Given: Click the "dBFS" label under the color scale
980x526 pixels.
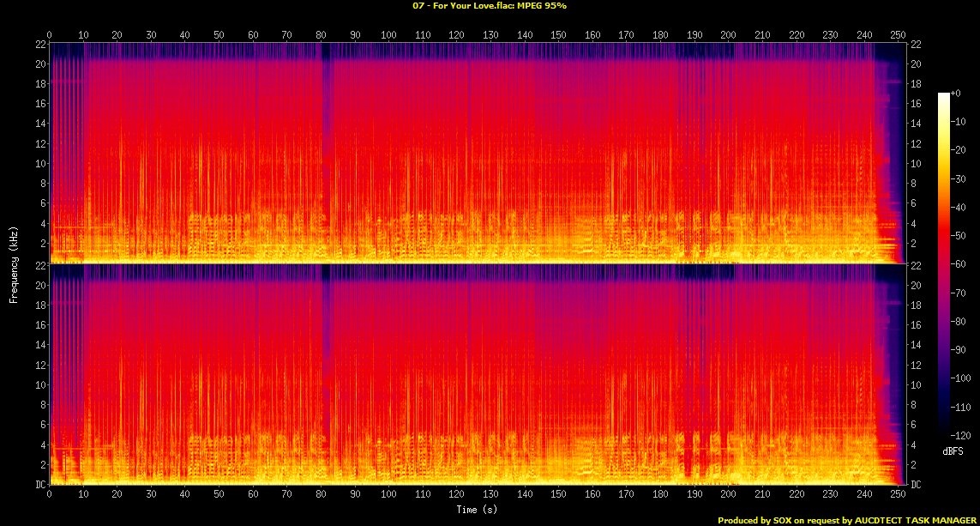Looking at the screenshot, I should pos(953,451).
